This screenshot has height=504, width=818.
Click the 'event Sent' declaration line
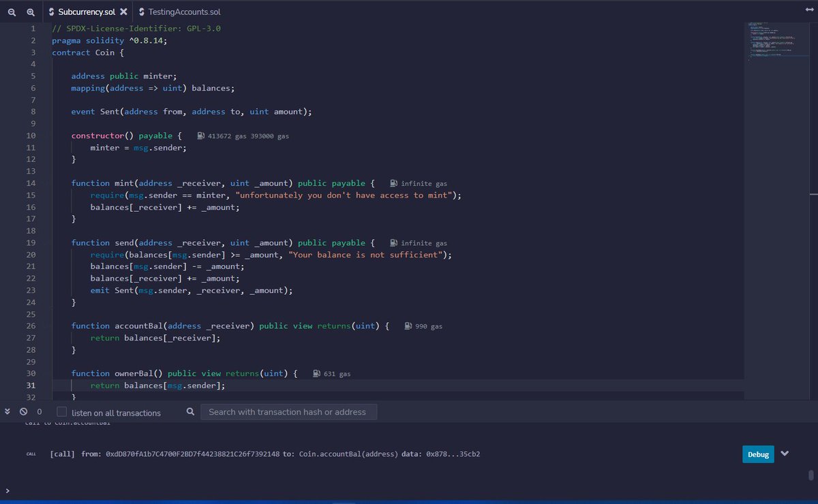[191, 112]
